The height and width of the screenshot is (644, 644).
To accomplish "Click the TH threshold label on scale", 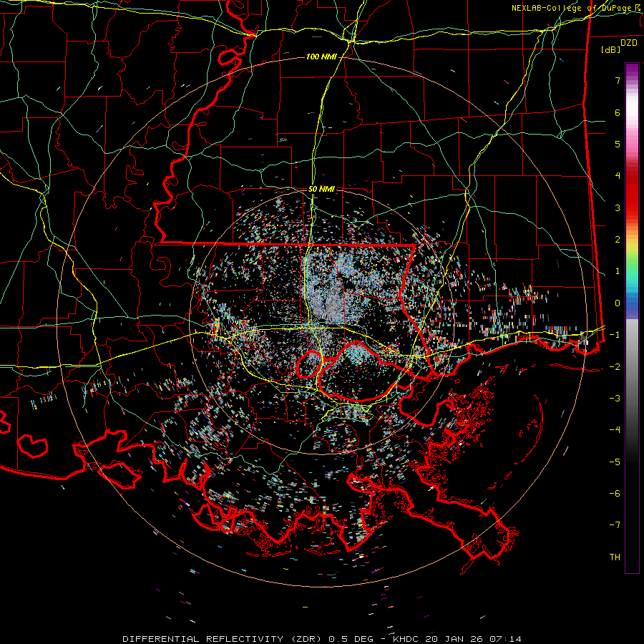I will pos(615,557).
